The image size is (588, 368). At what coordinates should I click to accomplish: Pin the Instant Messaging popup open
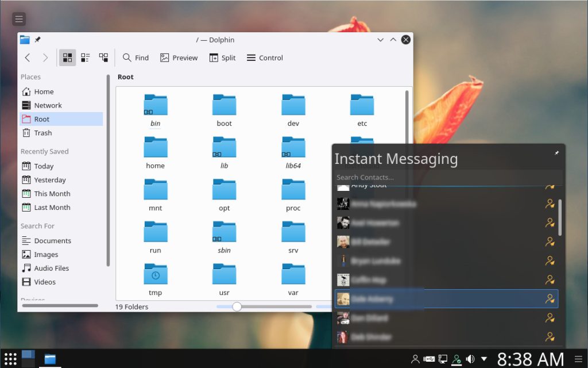point(556,153)
